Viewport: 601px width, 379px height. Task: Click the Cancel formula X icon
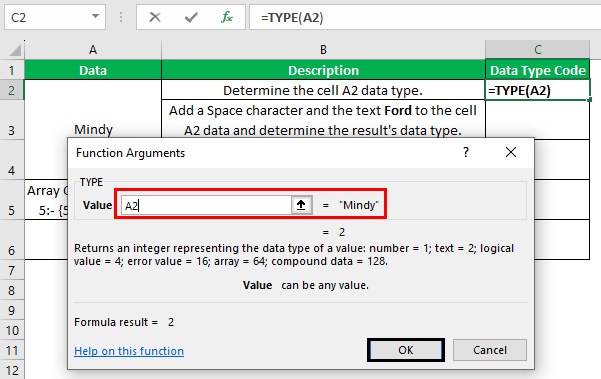(x=155, y=17)
